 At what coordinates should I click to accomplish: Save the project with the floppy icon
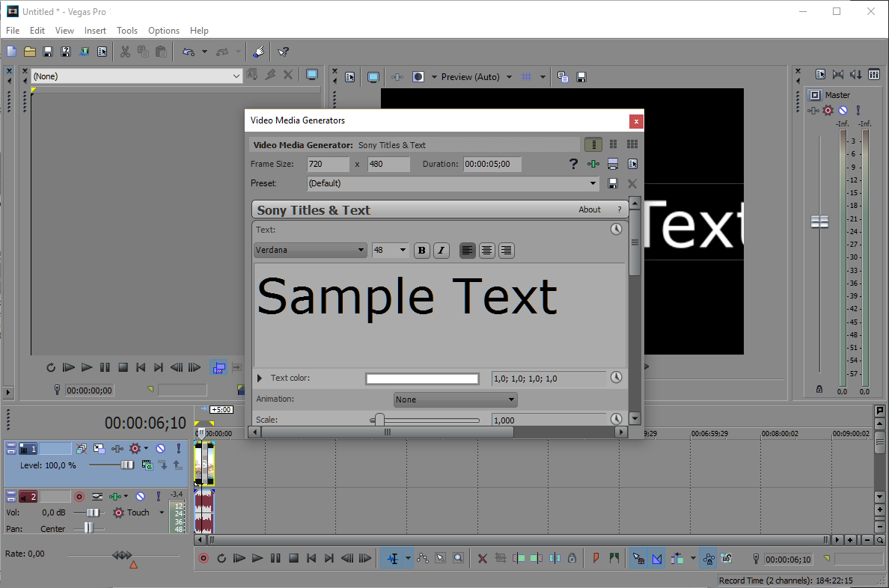point(48,52)
